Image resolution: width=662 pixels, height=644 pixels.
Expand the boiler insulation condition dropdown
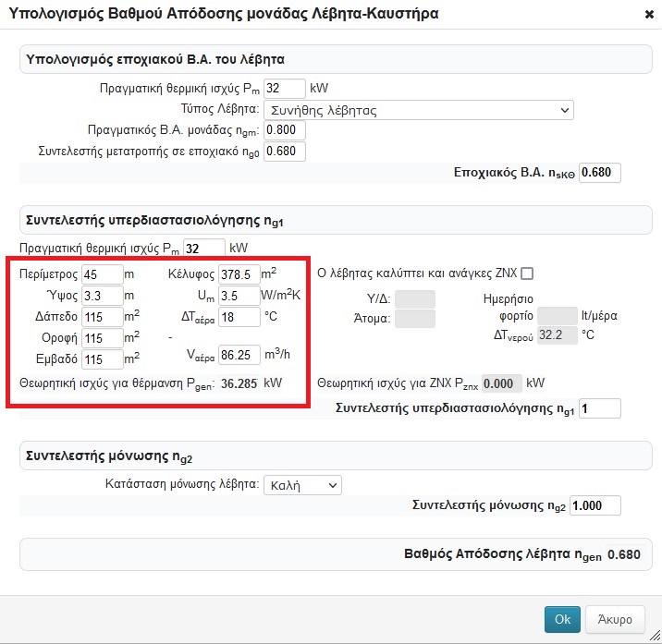(302, 485)
